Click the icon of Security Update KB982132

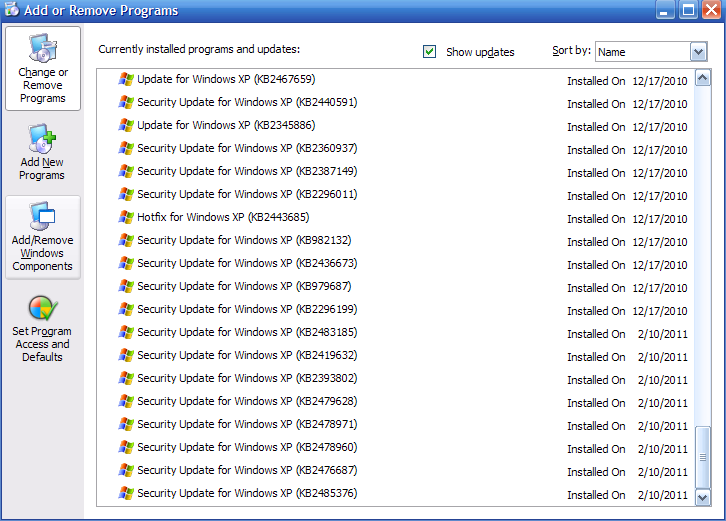125,240
